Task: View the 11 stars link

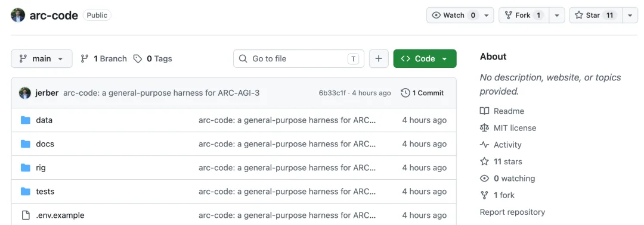Action: [x=508, y=161]
